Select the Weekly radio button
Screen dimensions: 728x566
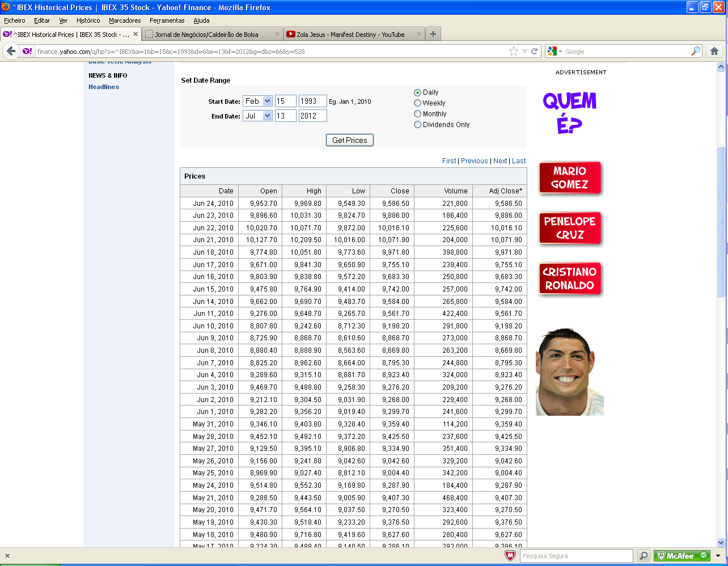pyautogui.click(x=418, y=103)
